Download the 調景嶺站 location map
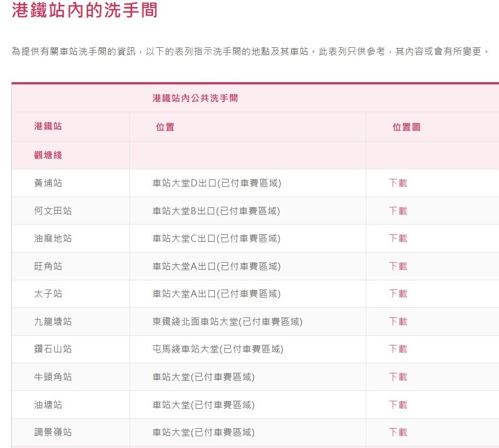Viewport: 499px width, 448px height. tap(398, 432)
